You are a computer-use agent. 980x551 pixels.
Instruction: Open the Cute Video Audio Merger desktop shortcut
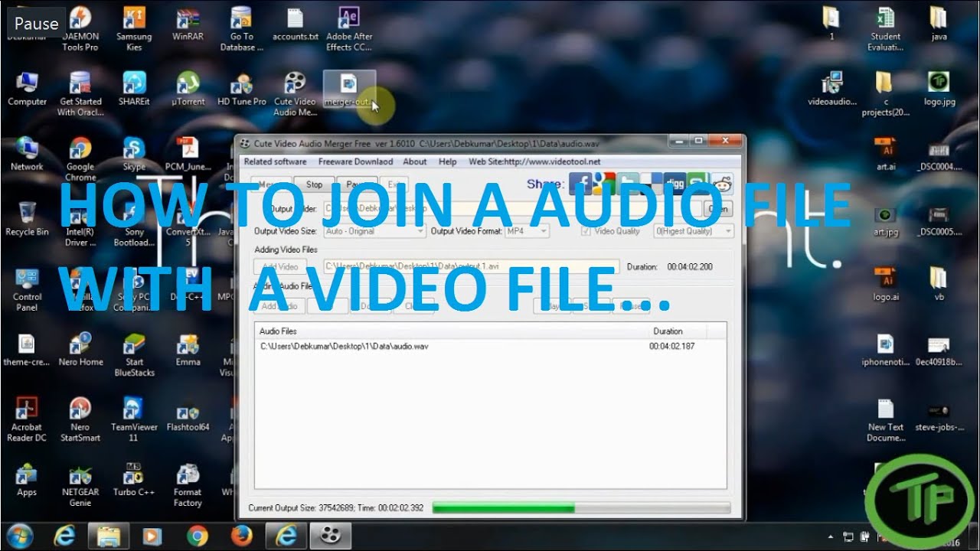click(x=296, y=94)
